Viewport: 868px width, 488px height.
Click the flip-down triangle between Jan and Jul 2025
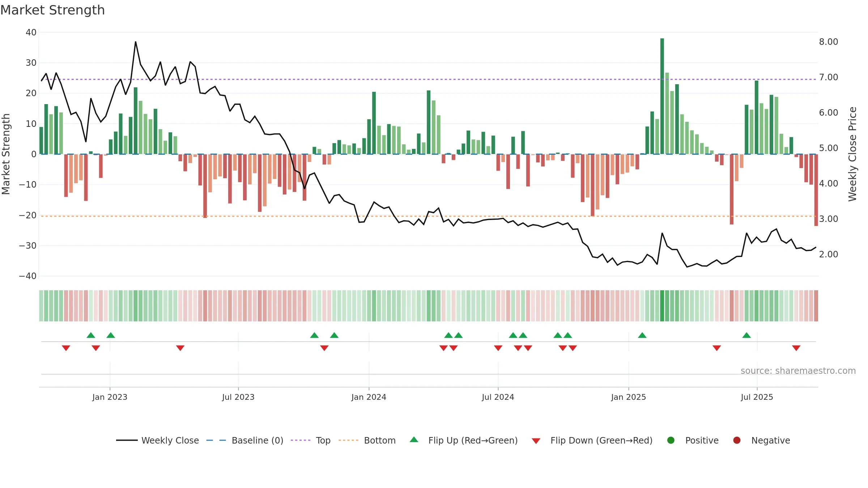[x=717, y=348]
